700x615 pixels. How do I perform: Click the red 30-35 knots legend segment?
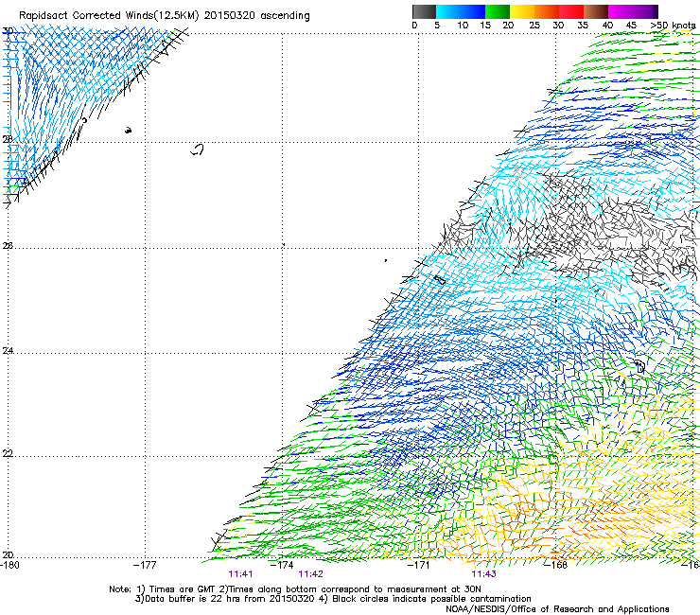(x=571, y=11)
